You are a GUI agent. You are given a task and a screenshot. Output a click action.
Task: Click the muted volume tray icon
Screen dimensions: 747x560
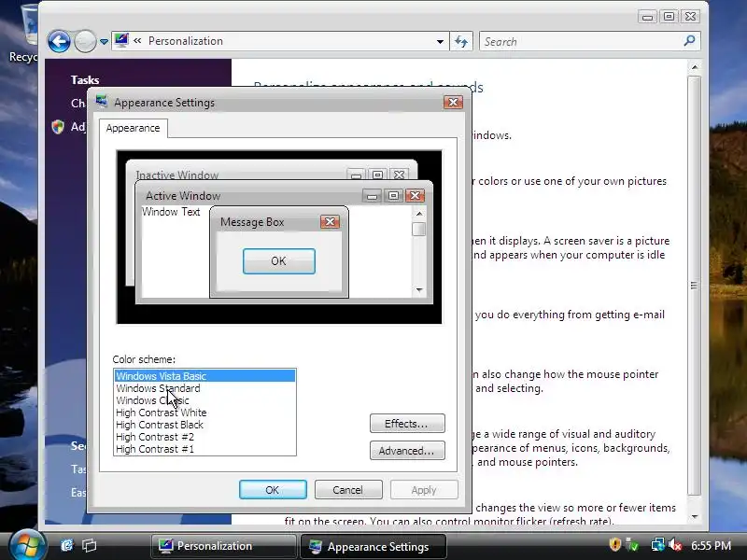(x=675, y=545)
